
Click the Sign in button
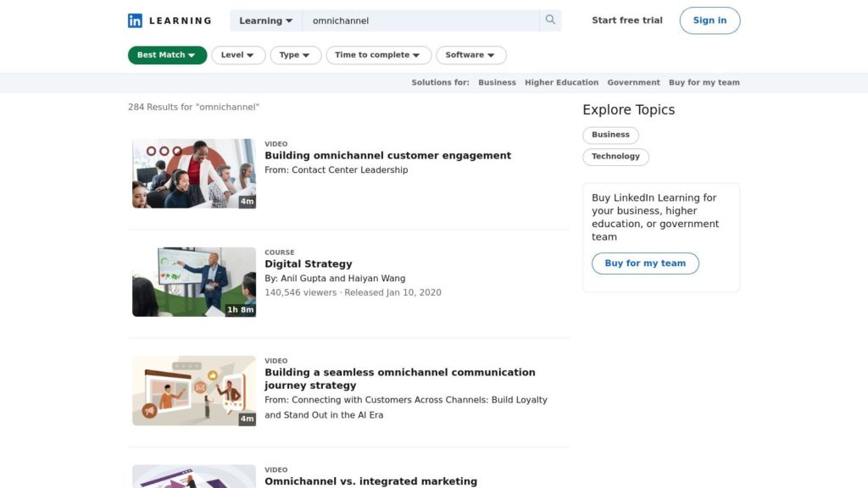click(709, 20)
